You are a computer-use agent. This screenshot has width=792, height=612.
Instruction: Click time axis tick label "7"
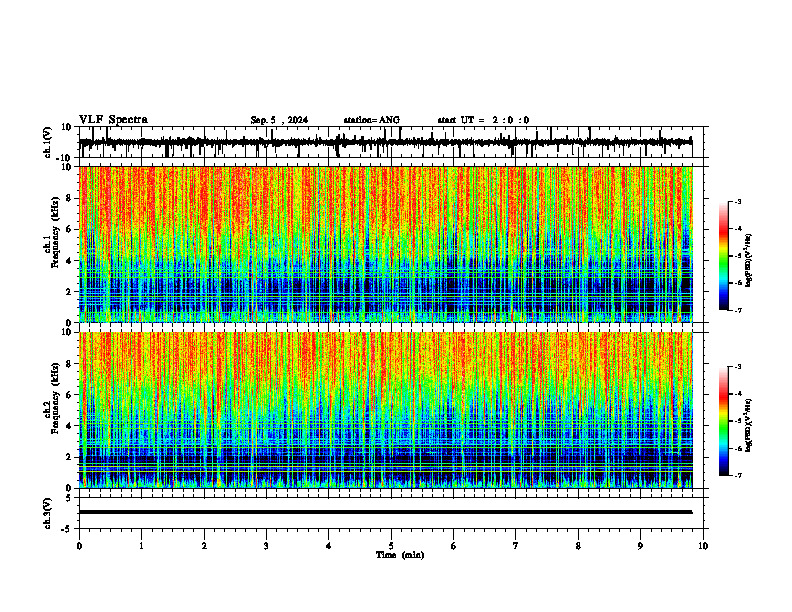click(x=516, y=546)
